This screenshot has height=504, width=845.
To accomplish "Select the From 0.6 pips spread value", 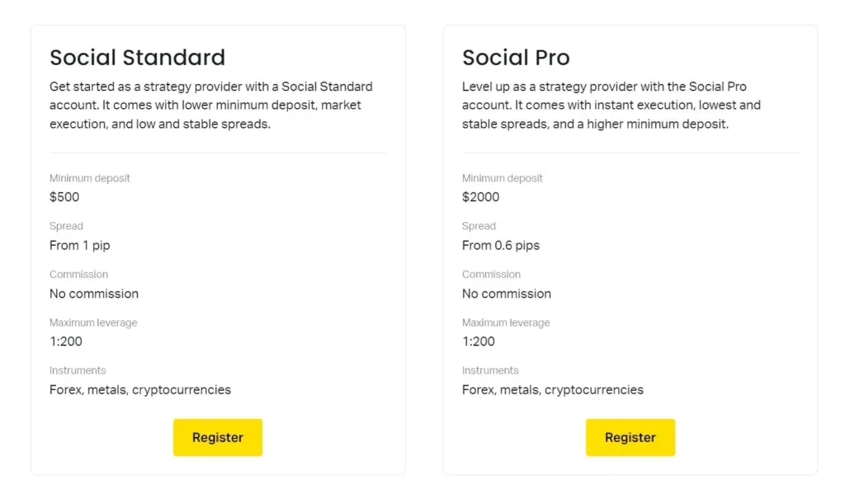I will (500, 245).
